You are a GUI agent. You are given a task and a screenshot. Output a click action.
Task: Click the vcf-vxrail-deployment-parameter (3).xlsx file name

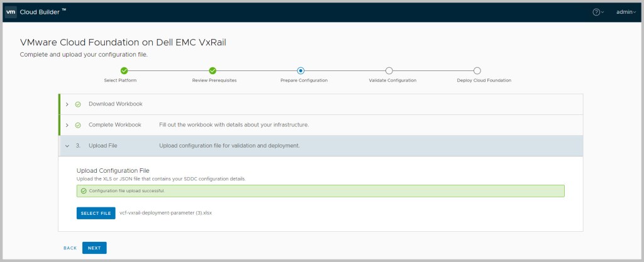click(x=165, y=213)
